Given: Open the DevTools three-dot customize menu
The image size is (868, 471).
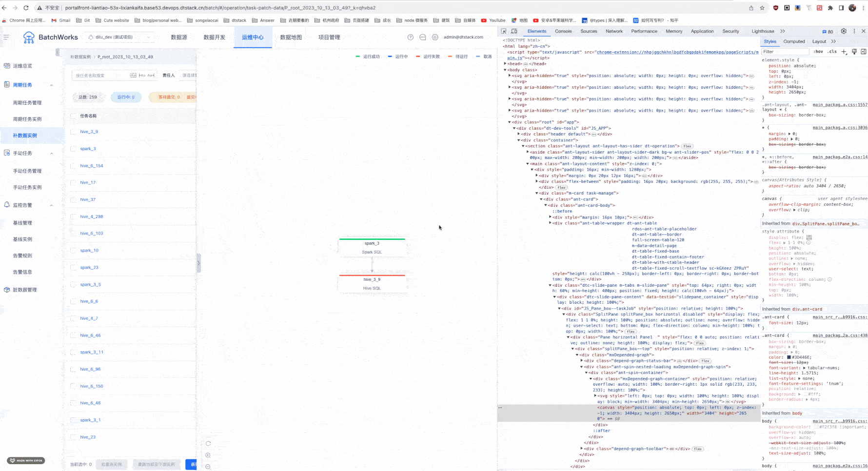Looking at the screenshot, I should 854,31.
